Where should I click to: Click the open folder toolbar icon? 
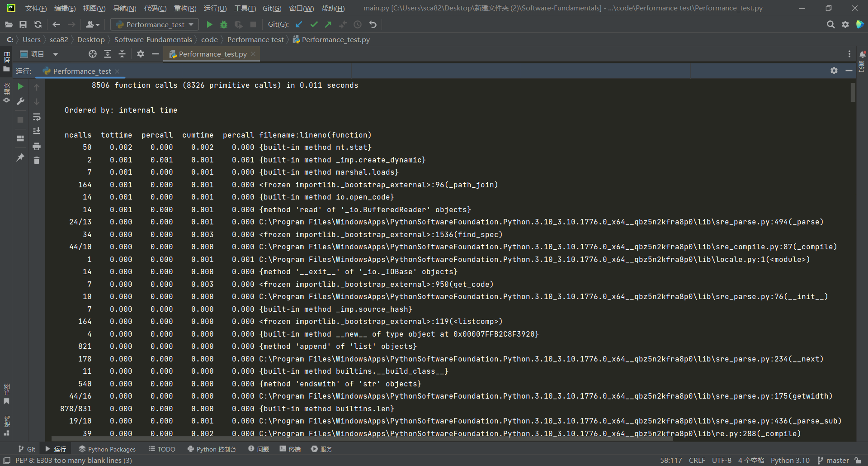coord(9,24)
